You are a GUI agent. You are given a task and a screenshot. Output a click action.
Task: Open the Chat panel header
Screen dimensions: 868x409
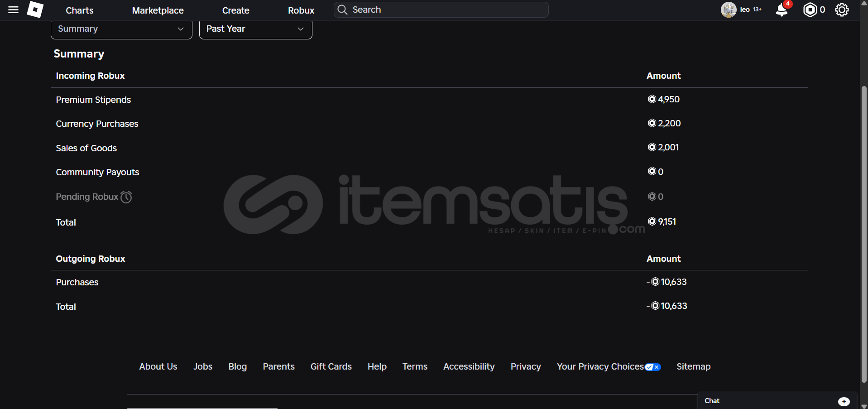777,401
